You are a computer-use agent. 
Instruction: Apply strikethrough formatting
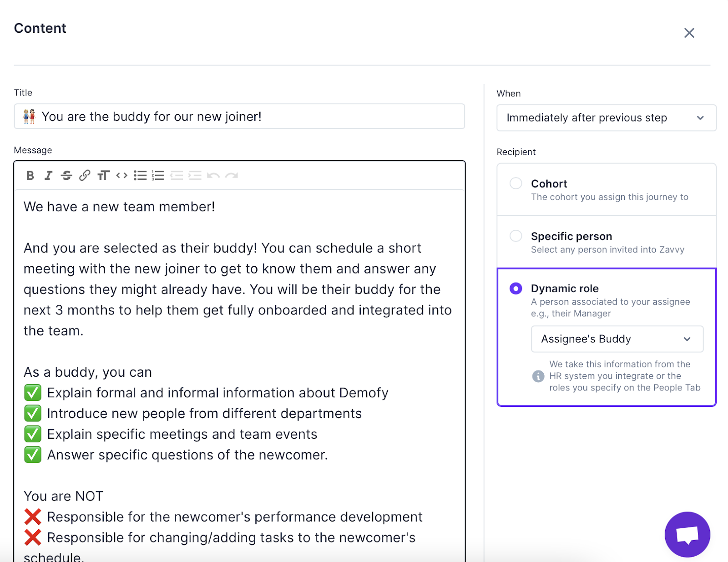click(66, 176)
